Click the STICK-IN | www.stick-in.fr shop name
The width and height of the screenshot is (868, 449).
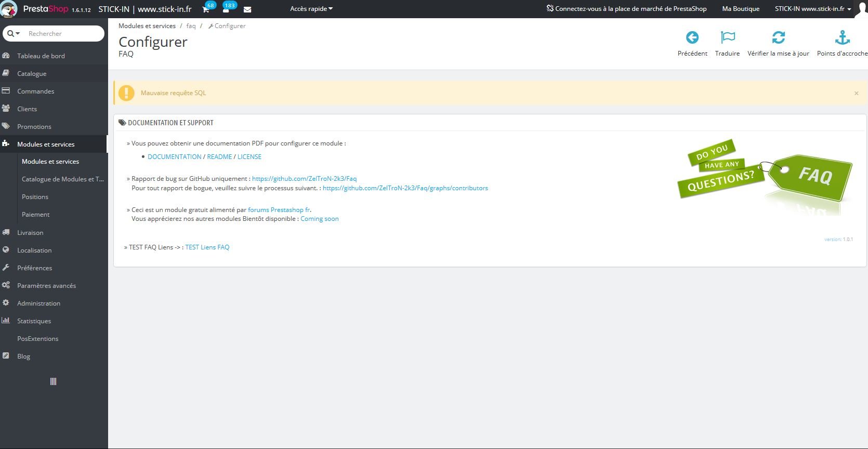145,9
